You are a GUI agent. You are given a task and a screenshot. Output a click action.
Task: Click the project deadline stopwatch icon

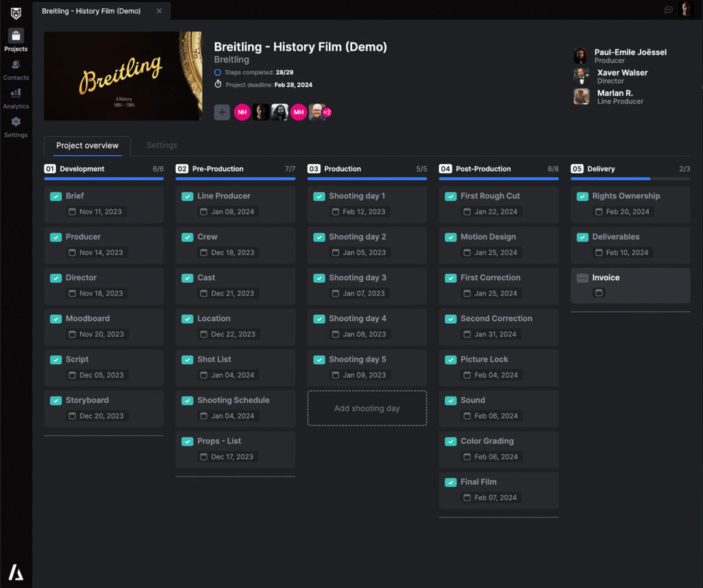click(x=218, y=84)
